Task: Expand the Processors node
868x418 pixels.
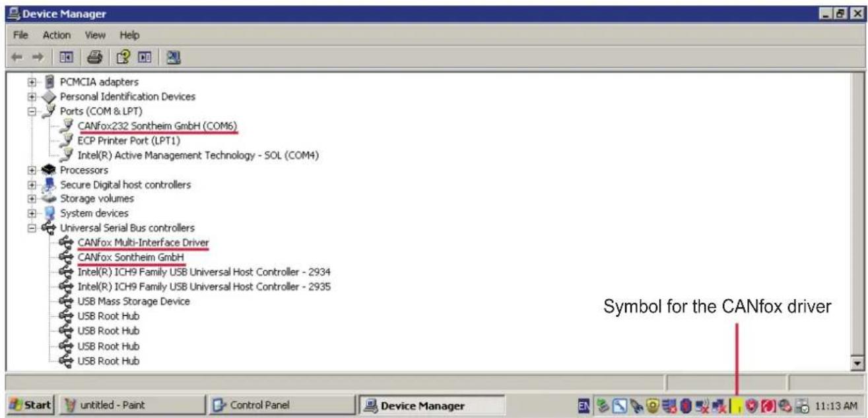Action: click(x=31, y=170)
